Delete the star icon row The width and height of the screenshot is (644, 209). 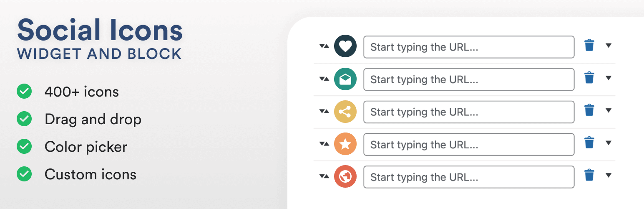tap(589, 143)
